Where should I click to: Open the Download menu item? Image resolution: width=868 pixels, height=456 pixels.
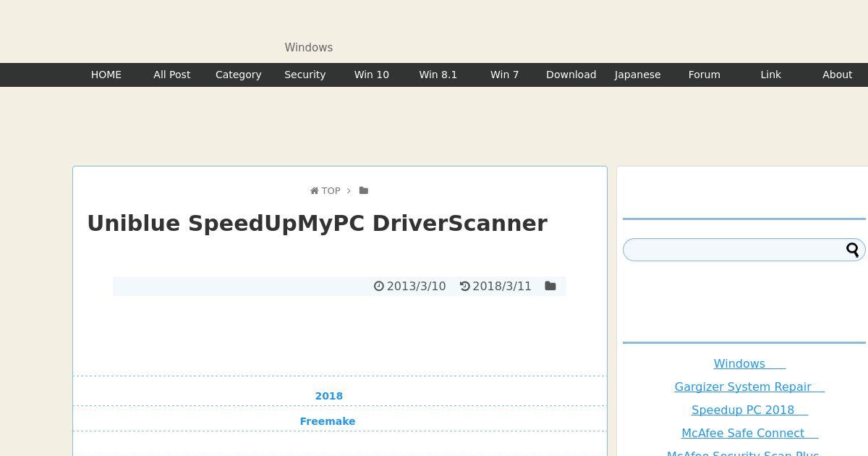tap(571, 75)
